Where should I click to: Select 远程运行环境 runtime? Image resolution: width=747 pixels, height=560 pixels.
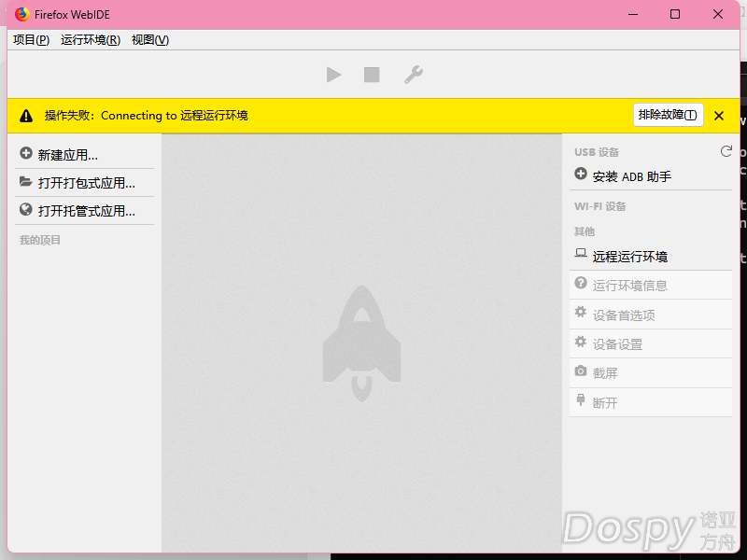click(x=650, y=257)
